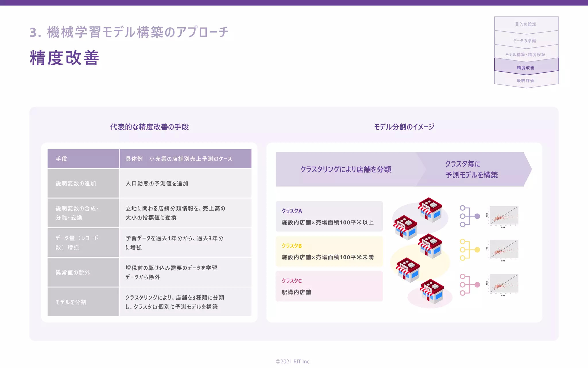Click the 学習データを過去1年分から cell
Screen dimensions: 588x368
(x=185, y=243)
